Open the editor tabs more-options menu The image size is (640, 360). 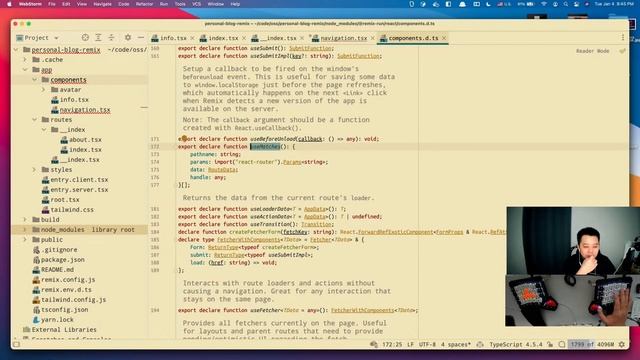(x=623, y=38)
